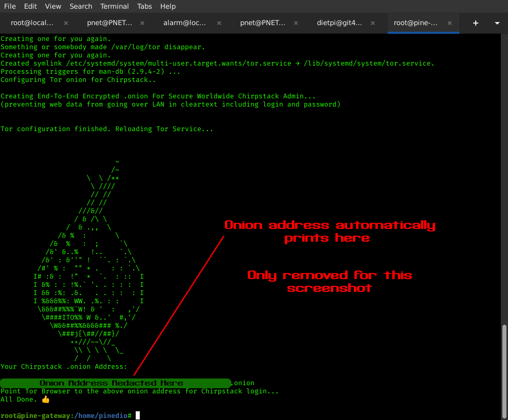The height and width of the screenshot is (420, 508).
Task: Open the Help menu
Action: pyautogui.click(x=168, y=6)
